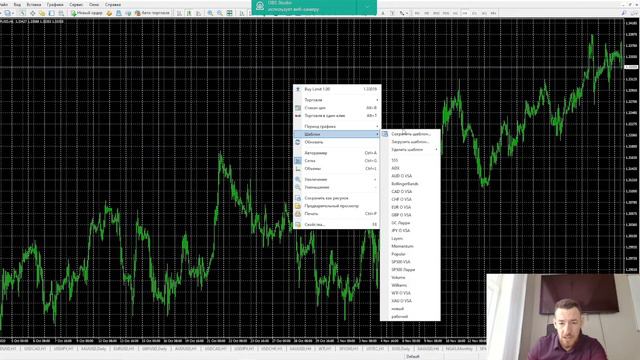The image size is (640, 360).
Task: Click the highlighted Шаблон menu item
Action: point(337,134)
